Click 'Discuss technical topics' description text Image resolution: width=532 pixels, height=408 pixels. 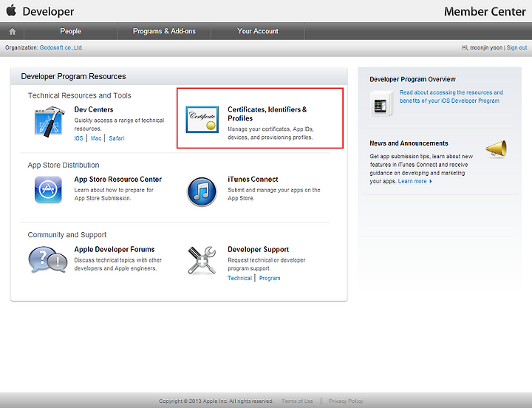(x=118, y=264)
